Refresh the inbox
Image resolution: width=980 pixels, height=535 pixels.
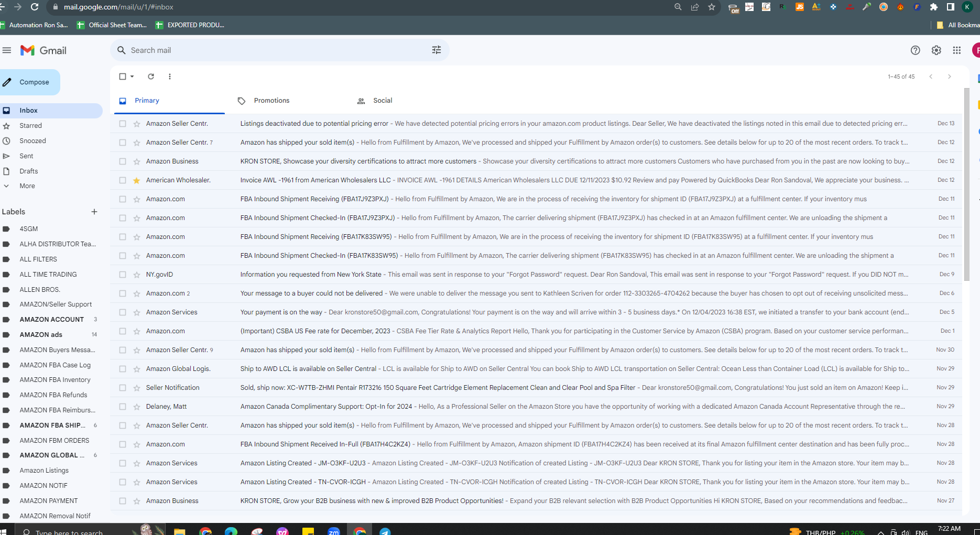pyautogui.click(x=151, y=77)
